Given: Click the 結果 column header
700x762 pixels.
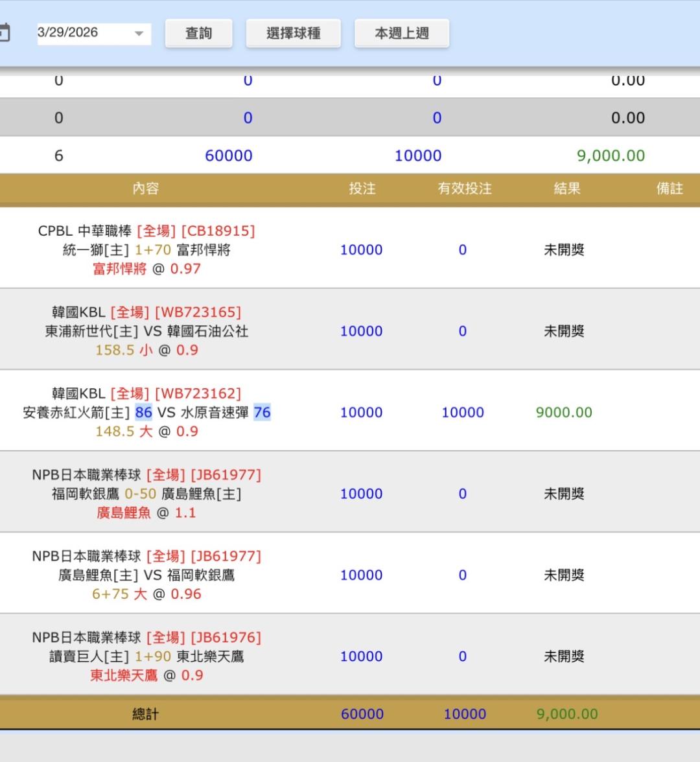Looking at the screenshot, I should click(566, 189).
